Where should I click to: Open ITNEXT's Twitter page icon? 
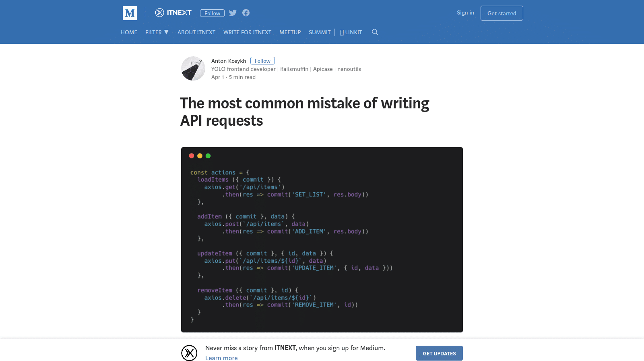pyautogui.click(x=233, y=13)
